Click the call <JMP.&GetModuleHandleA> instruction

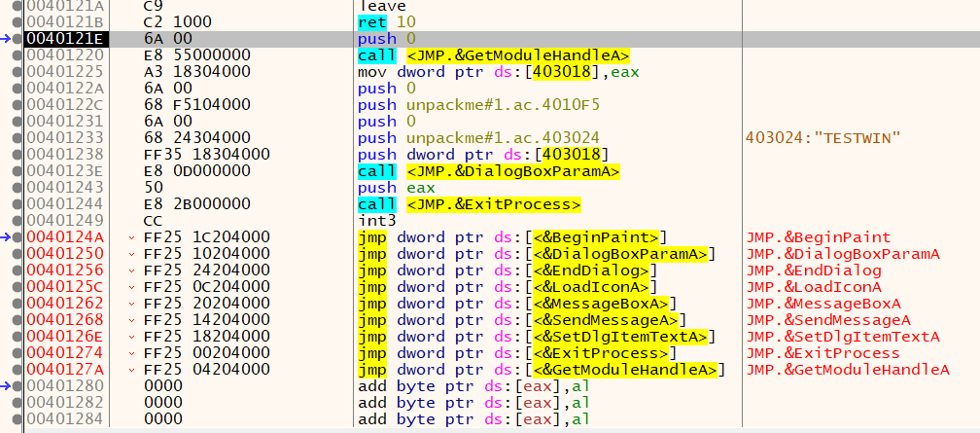pyautogui.click(x=494, y=55)
